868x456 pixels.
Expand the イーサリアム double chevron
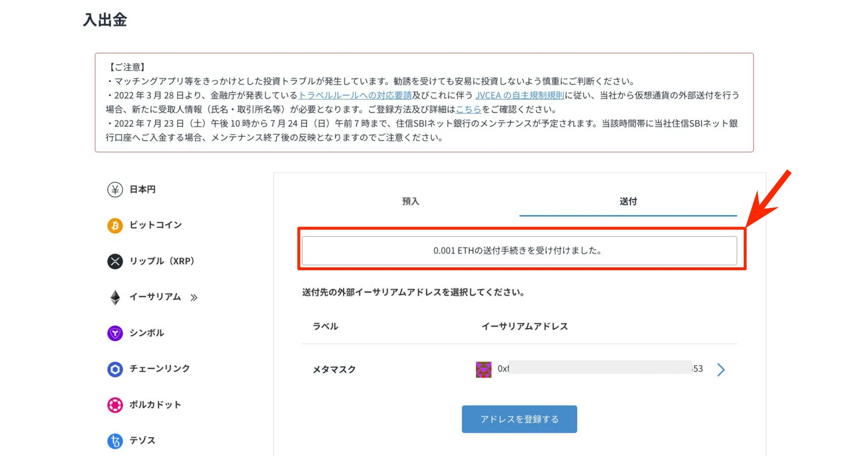coord(194,298)
